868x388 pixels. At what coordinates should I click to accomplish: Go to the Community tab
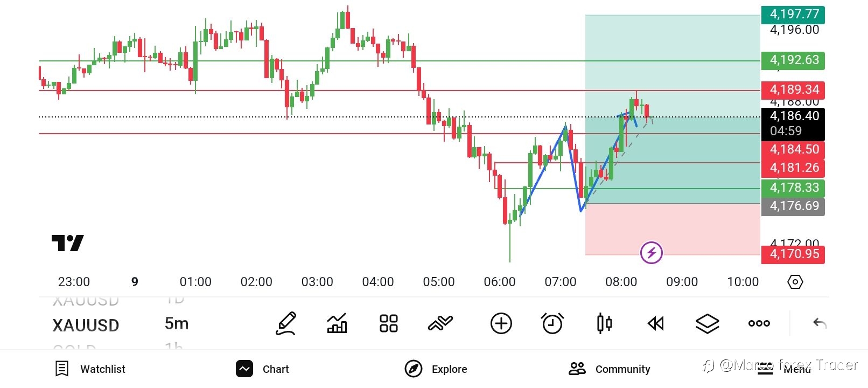coord(610,369)
